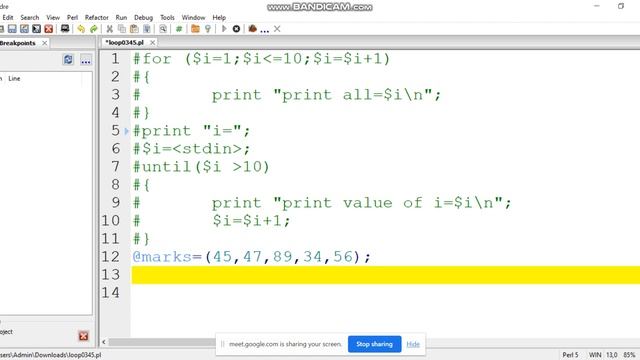This screenshot has width=640, height=360.
Task: Click the gray X toolbar icon
Action: point(277,29)
